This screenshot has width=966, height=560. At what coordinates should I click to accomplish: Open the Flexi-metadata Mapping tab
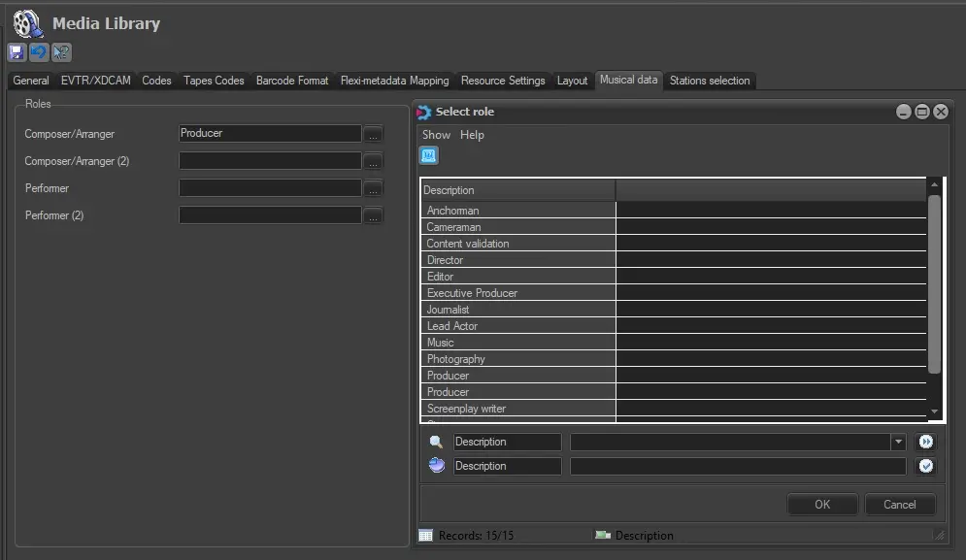pos(394,81)
